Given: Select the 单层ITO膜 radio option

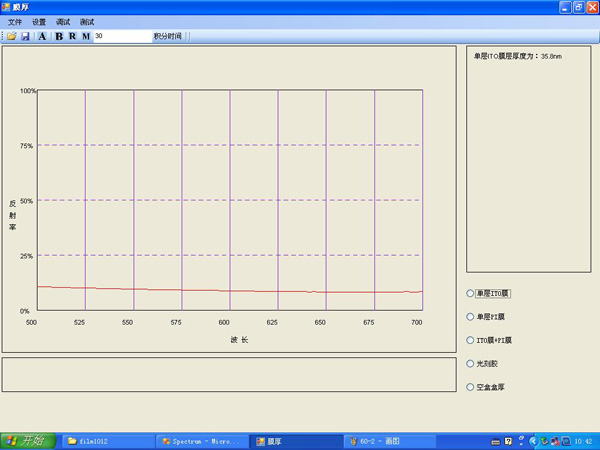Looking at the screenshot, I should tap(471, 293).
